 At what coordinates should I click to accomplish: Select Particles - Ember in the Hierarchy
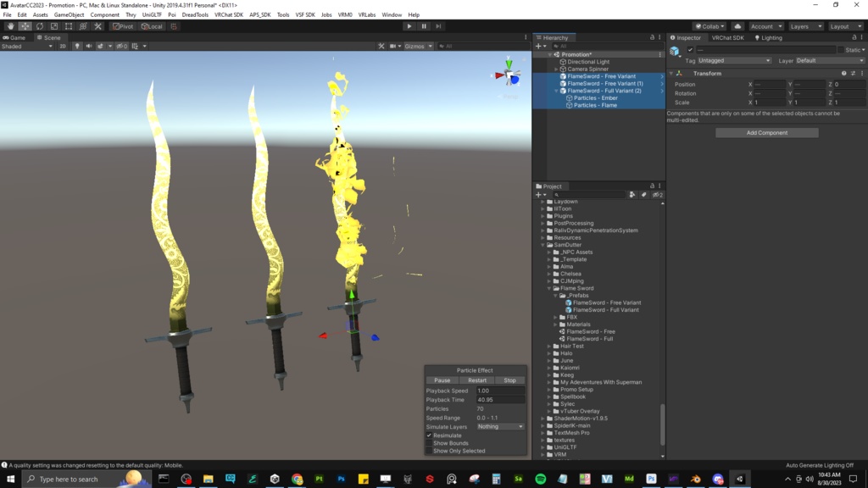click(594, 98)
